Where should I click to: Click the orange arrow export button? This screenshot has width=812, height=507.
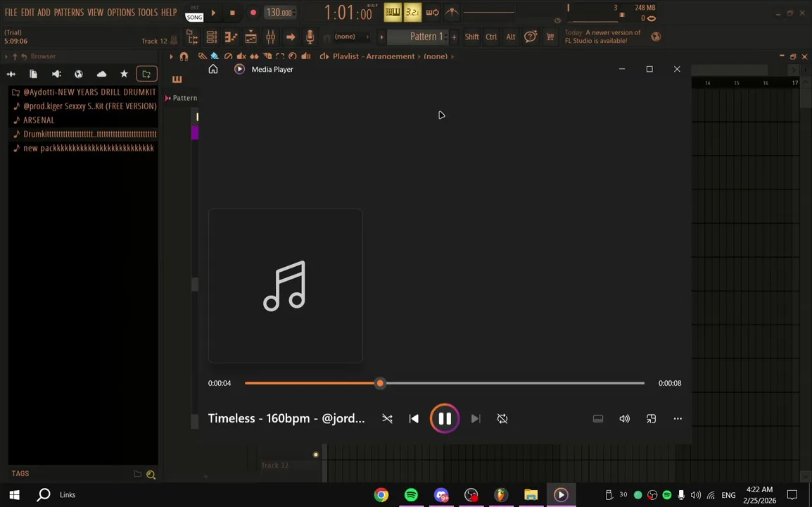click(291, 37)
